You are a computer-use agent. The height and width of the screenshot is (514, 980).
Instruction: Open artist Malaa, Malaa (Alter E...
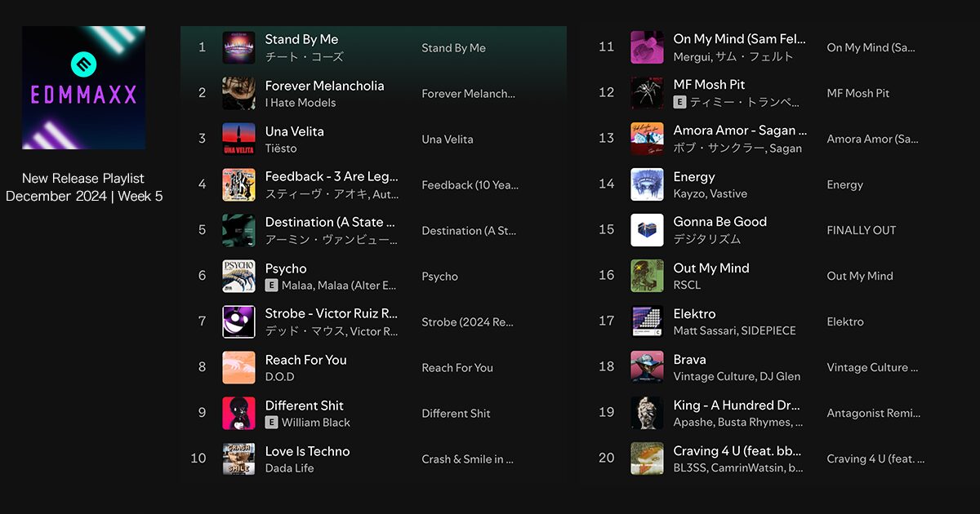pos(339,286)
